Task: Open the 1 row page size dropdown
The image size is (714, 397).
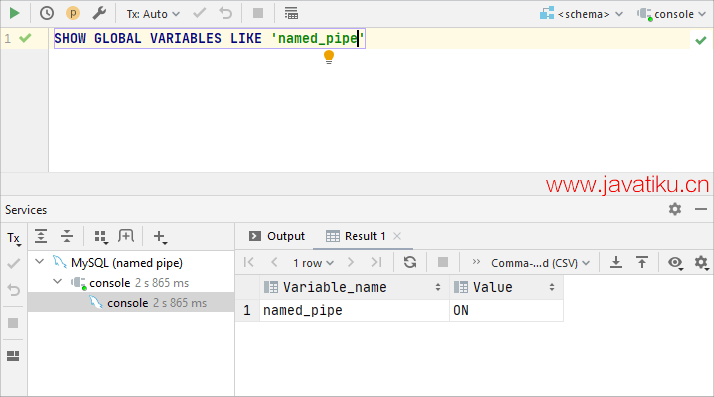Action: point(313,263)
